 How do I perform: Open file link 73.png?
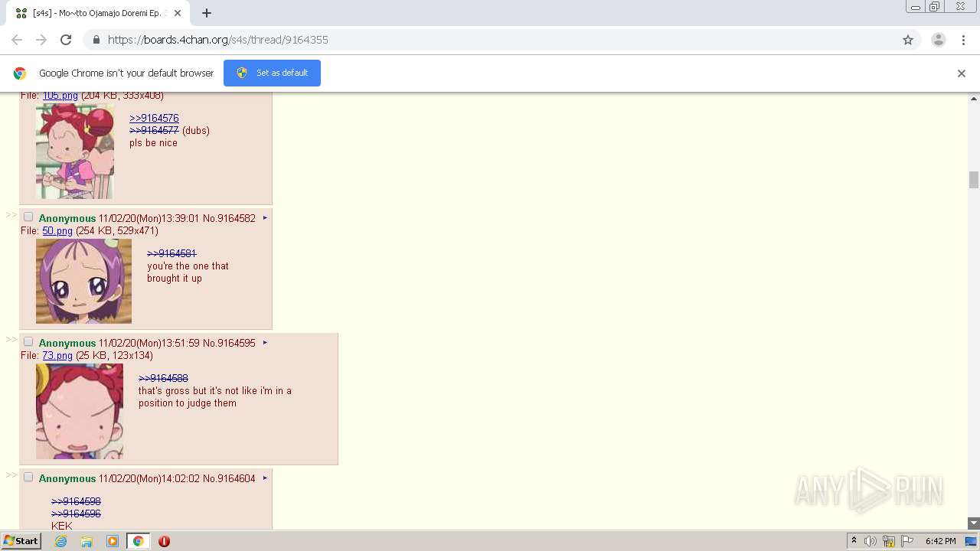(x=57, y=355)
